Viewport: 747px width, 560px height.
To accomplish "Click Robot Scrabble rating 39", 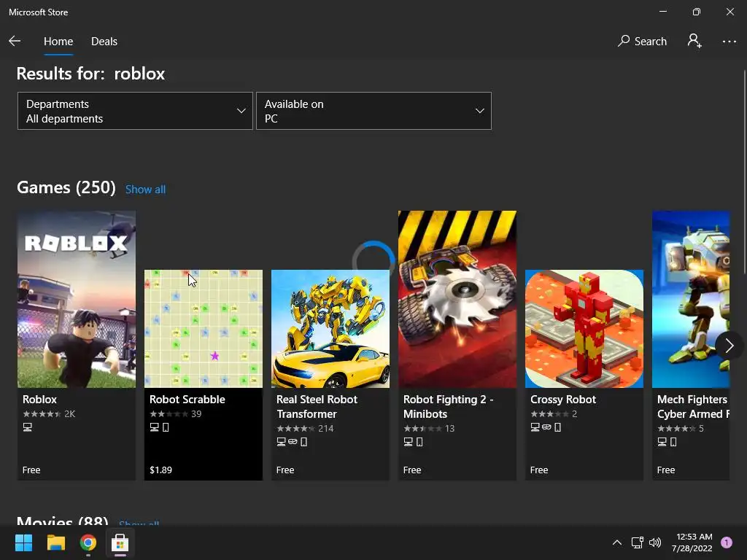I will [x=176, y=414].
